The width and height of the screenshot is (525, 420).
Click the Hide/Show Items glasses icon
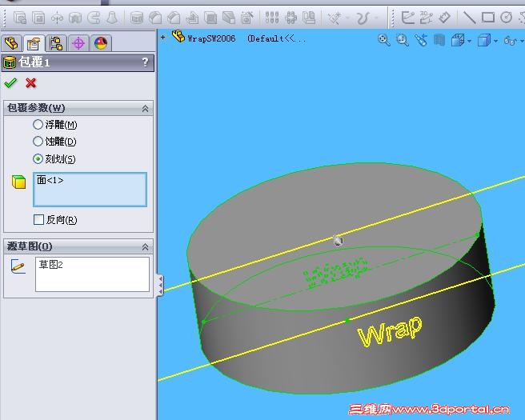tap(510, 41)
